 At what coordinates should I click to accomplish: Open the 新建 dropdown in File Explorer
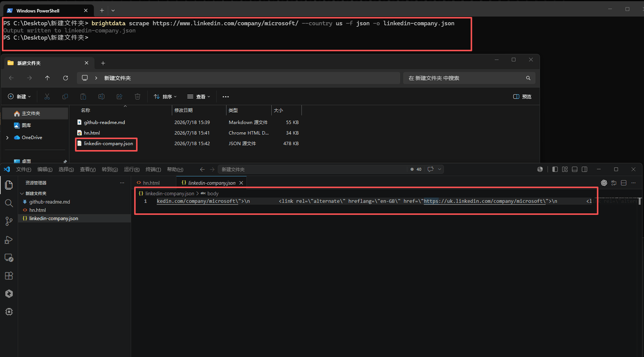tap(19, 96)
